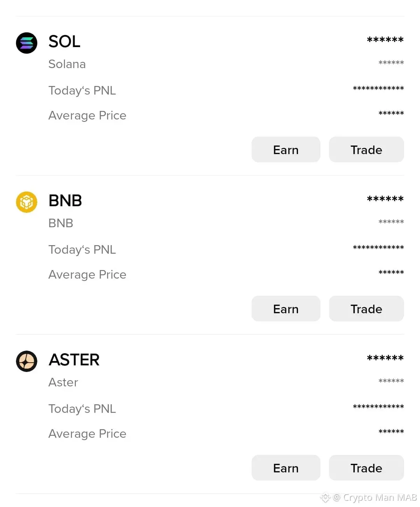Screen dimensions: 420x507
Task: Click Earn button under BNB
Action: pos(286,309)
